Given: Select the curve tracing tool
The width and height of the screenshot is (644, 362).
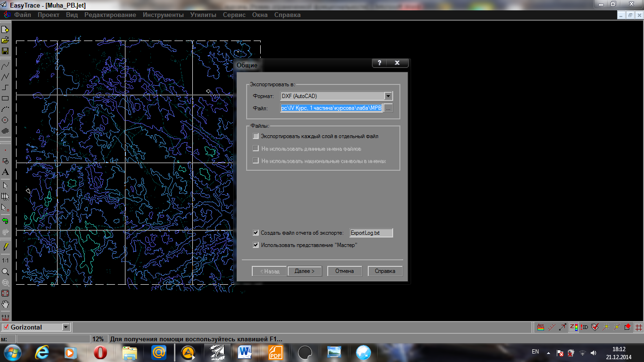Looking at the screenshot, I should point(5,66).
